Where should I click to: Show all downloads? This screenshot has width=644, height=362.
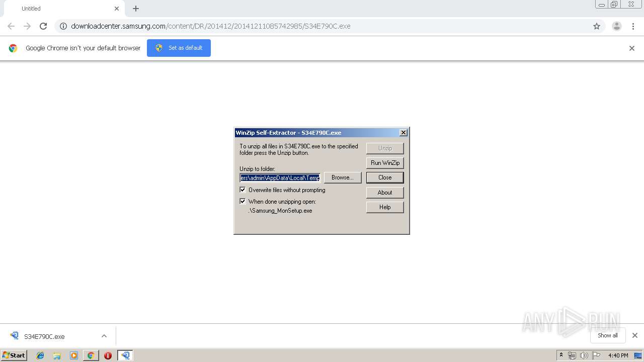tap(608, 335)
